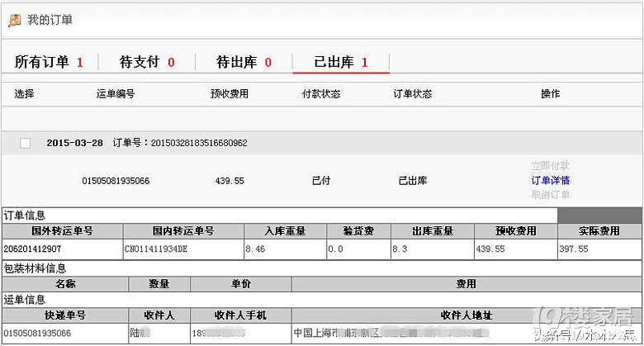644x346 pixels.
Task: Switch to the 所有订单 tab
Action: [49, 62]
